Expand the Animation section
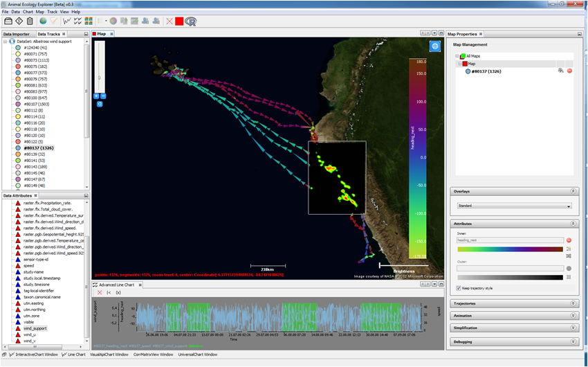 point(573,316)
